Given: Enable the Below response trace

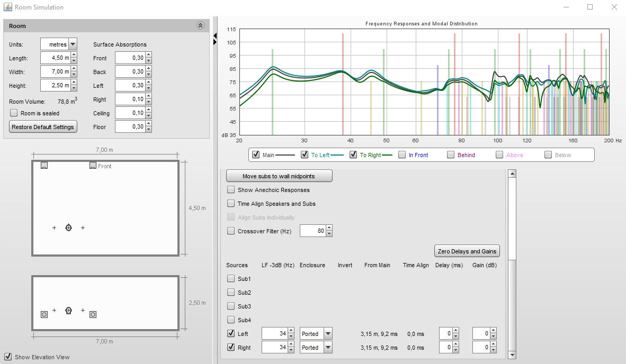Looking at the screenshot, I should [548, 154].
